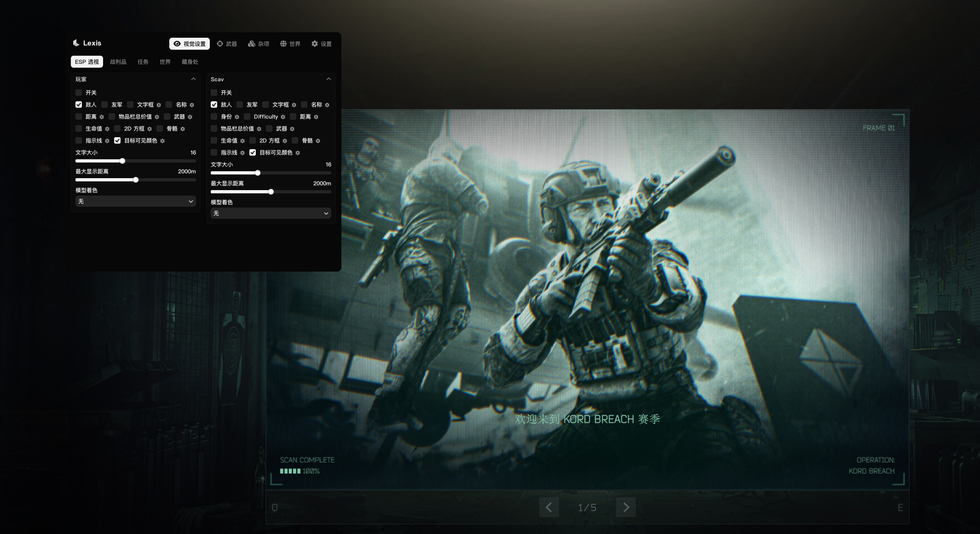
Task: Open settings gear for 玩家 名称
Action: coord(192,105)
